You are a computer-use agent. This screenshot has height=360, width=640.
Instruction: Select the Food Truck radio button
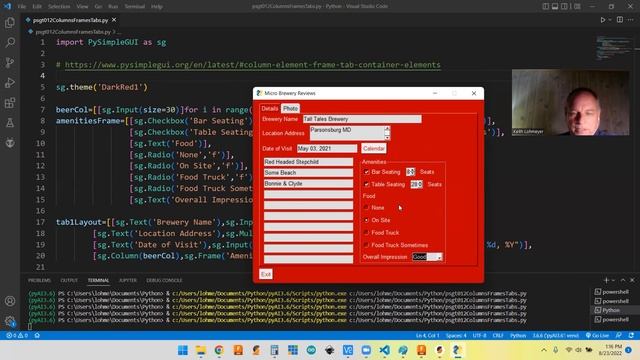(367, 233)
